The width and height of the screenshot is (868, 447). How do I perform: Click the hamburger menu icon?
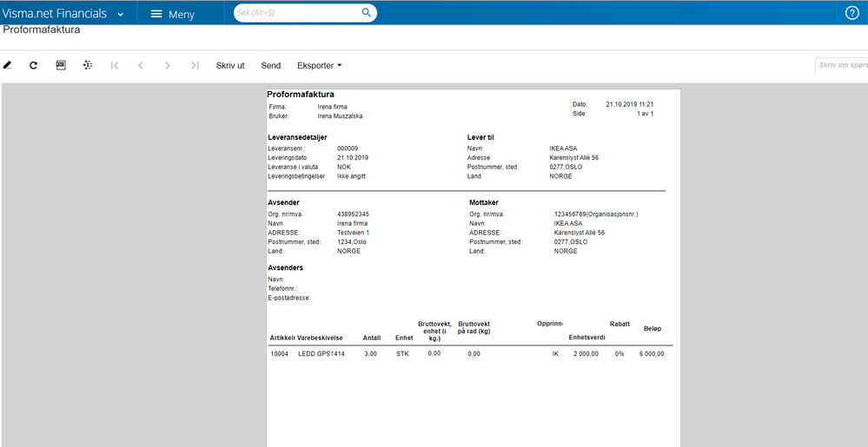(x=156, y=14)
